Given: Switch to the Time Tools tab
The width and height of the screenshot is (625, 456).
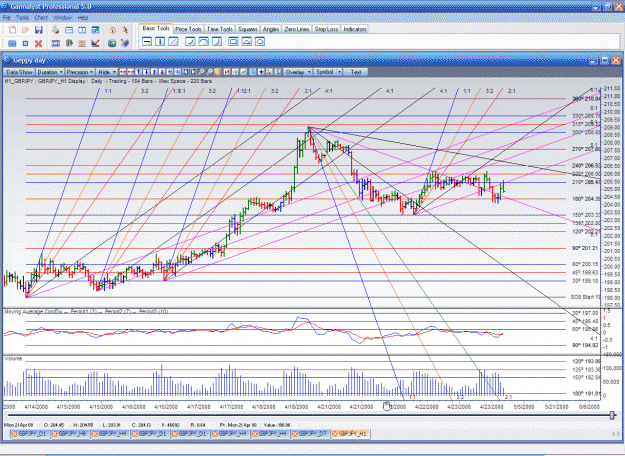Looking at the screenshot, I should pos(220,29).
